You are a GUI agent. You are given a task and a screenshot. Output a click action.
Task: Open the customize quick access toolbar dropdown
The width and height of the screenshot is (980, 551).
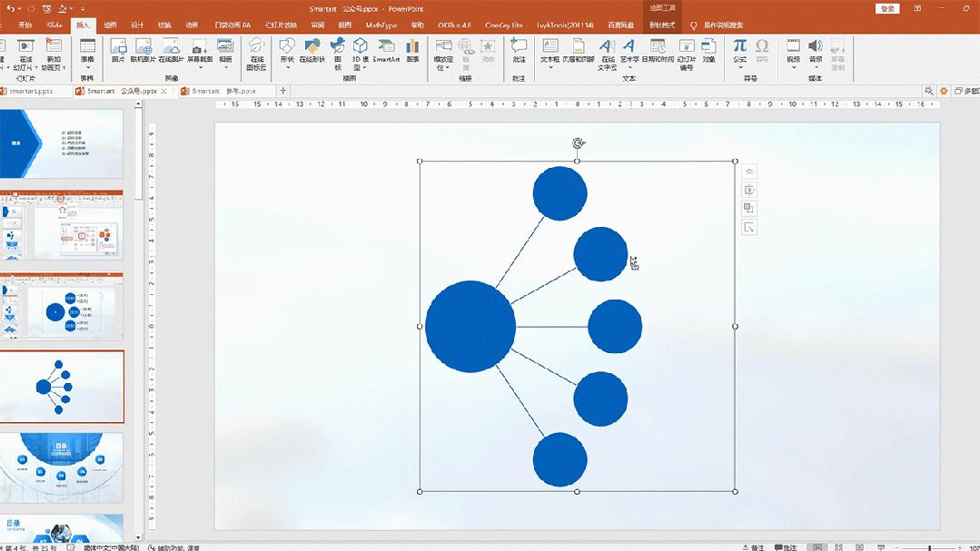coord(83,9)
